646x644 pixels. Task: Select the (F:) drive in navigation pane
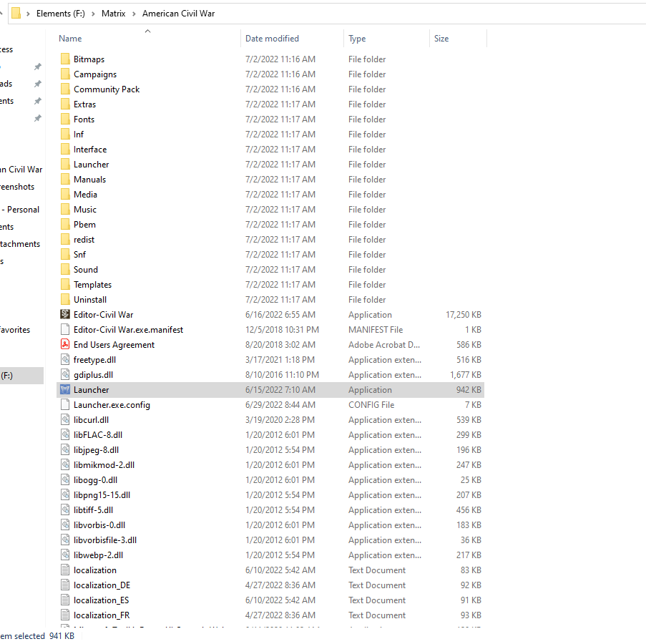[x=21, y=376]
